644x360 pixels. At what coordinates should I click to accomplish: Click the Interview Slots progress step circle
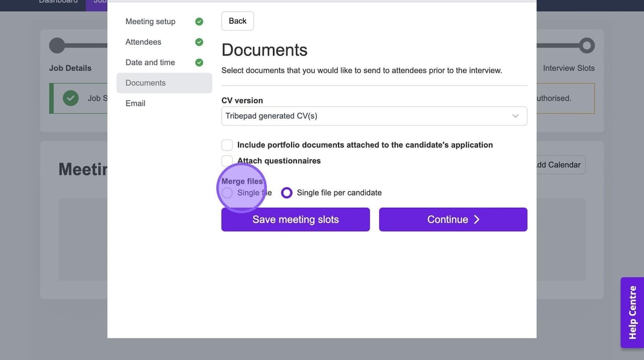(x=586, y=45)
